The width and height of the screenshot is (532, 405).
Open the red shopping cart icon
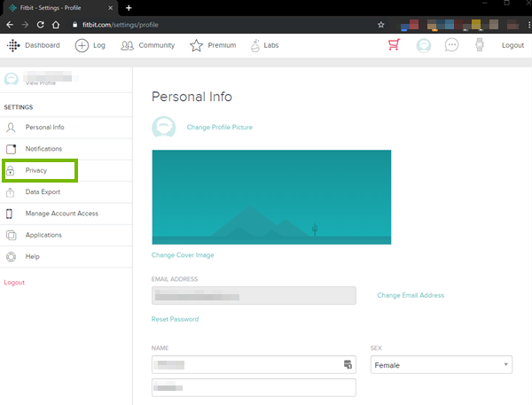[x=395, y=45]
